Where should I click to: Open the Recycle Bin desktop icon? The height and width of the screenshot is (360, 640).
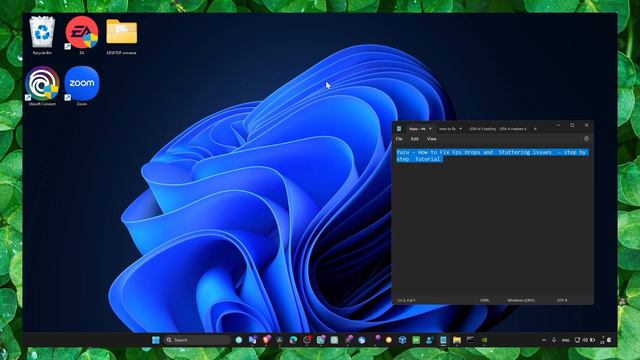pos(42,36)
